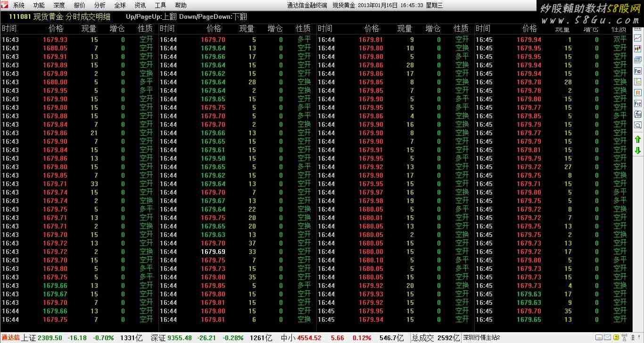
Task: Click the 中小 turnover 546.7亿
Action: tap(392, 338)
